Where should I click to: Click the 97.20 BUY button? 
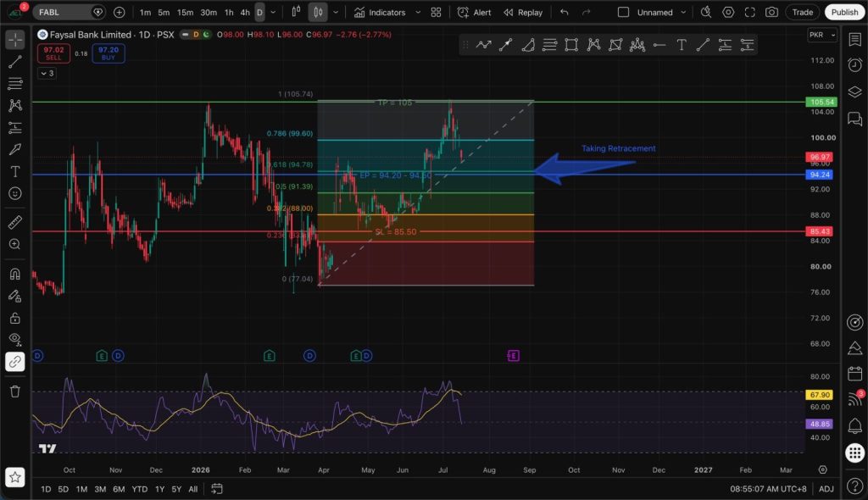(x=108, y=53)
